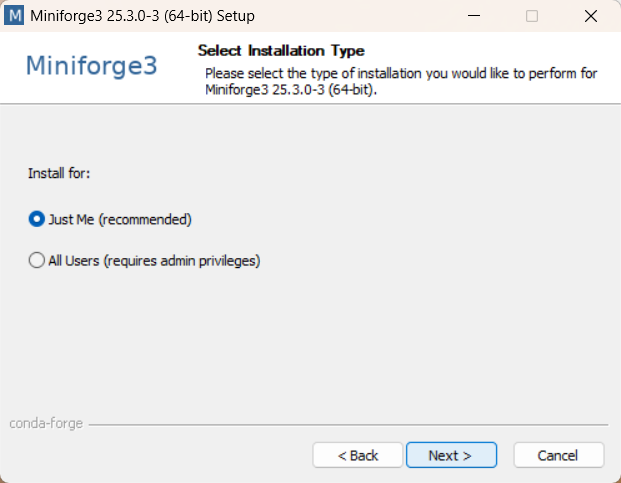621x483 pixels.
Task: Click the 'Miniforge3 25.3.0-3 (64-bit) Setup' title text
Action: tap(143, 16)
